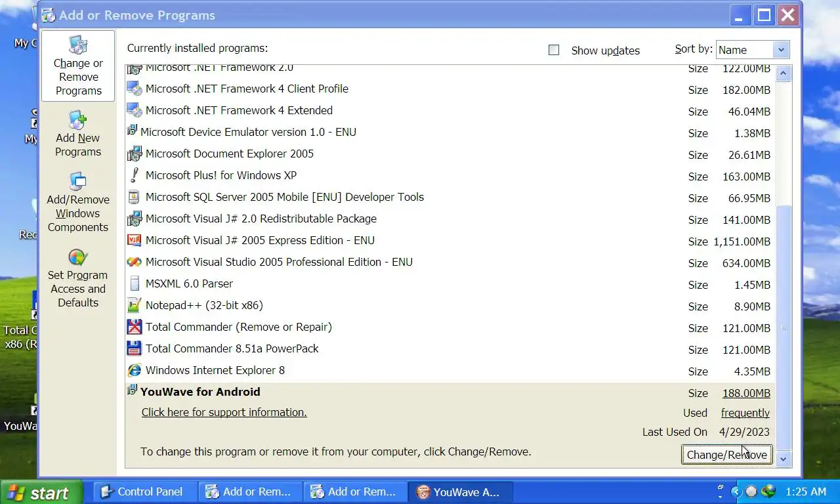Viewport: 840px width, 504px height.
Task: Click the .NET Framework 4 Extended icon
Action: (x=134, y=110)
